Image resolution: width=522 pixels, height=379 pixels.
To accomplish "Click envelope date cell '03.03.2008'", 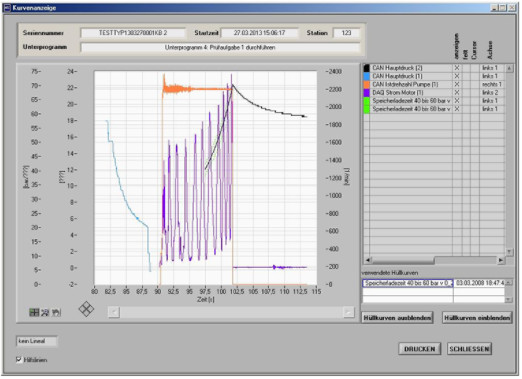I will [x=479, y=283].
